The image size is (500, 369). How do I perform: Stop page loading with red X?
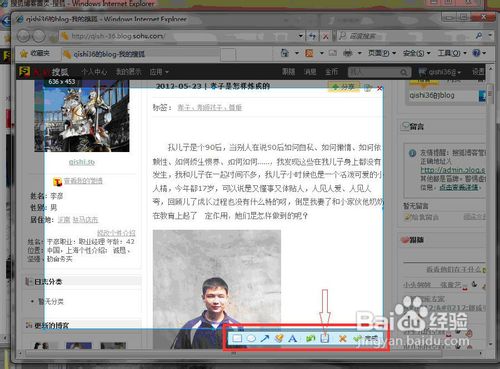[x=326, y=36]
